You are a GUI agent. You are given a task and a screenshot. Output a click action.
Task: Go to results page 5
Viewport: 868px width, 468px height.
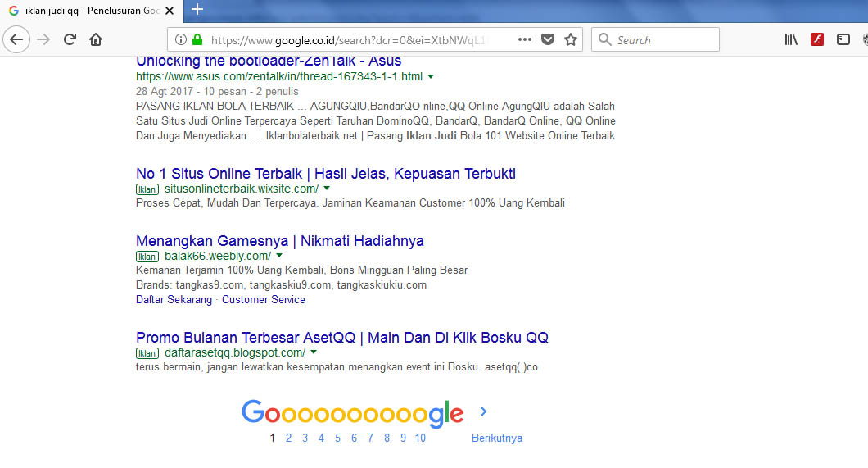coord(337,438)
